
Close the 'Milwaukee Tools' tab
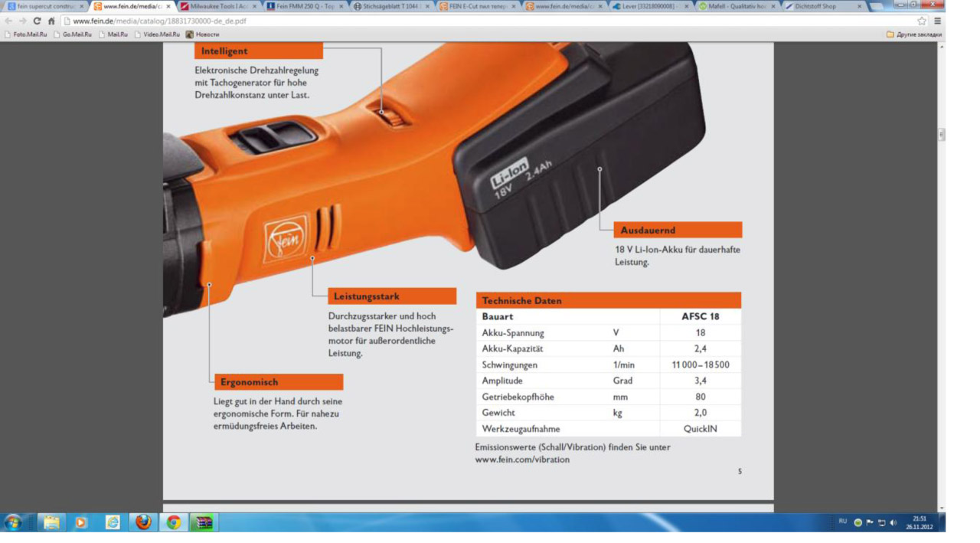point(254,6)
